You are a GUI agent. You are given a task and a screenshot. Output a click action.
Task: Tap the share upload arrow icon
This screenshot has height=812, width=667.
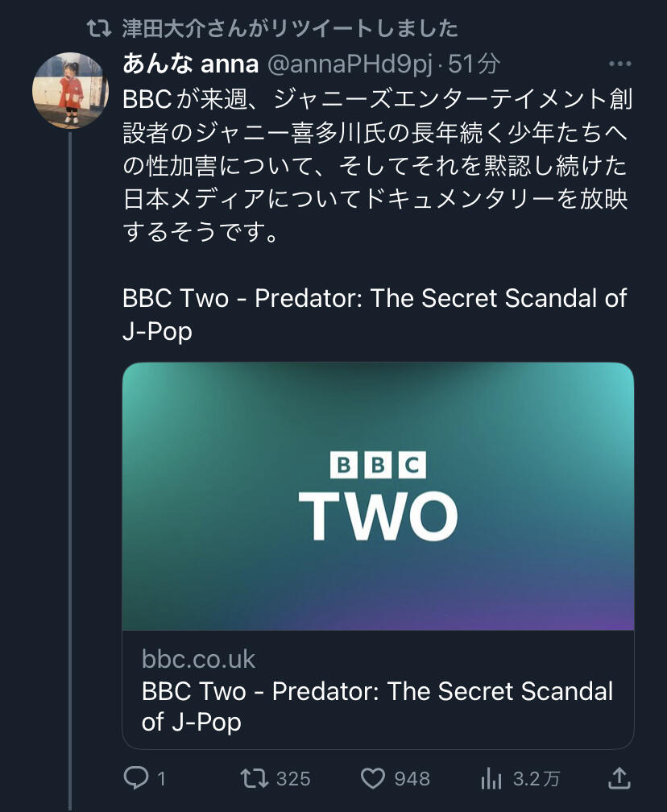coord(619,778)
